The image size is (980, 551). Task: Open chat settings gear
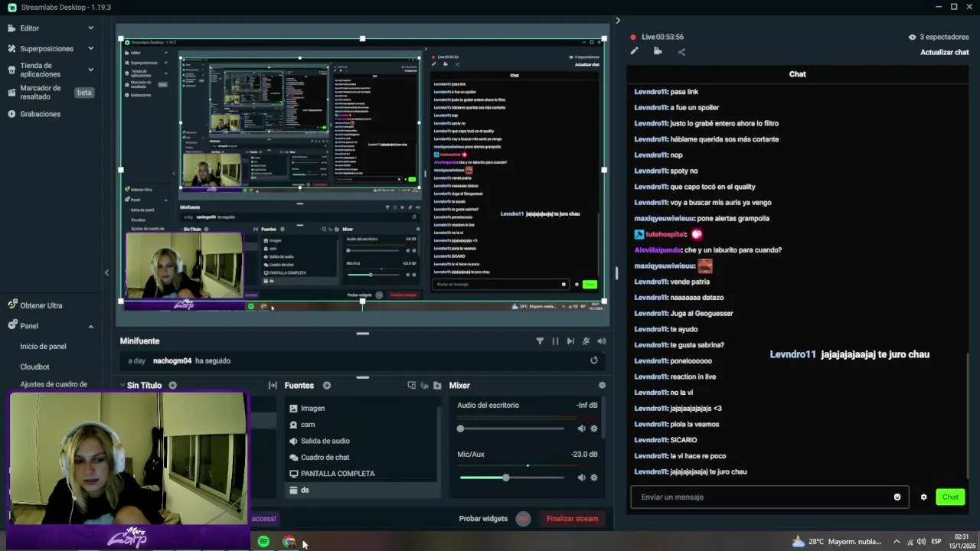tap(923, 497)
